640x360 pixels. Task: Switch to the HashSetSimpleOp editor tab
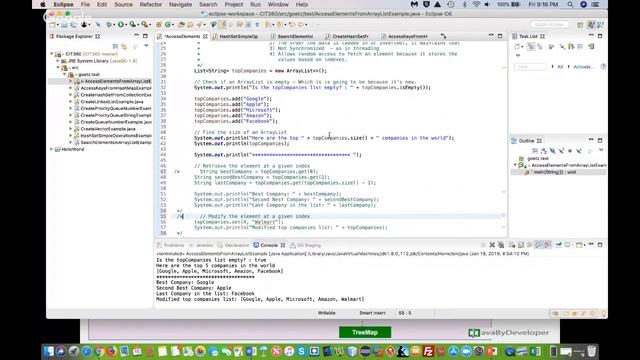pyautogui.click(x=238, y=36)
